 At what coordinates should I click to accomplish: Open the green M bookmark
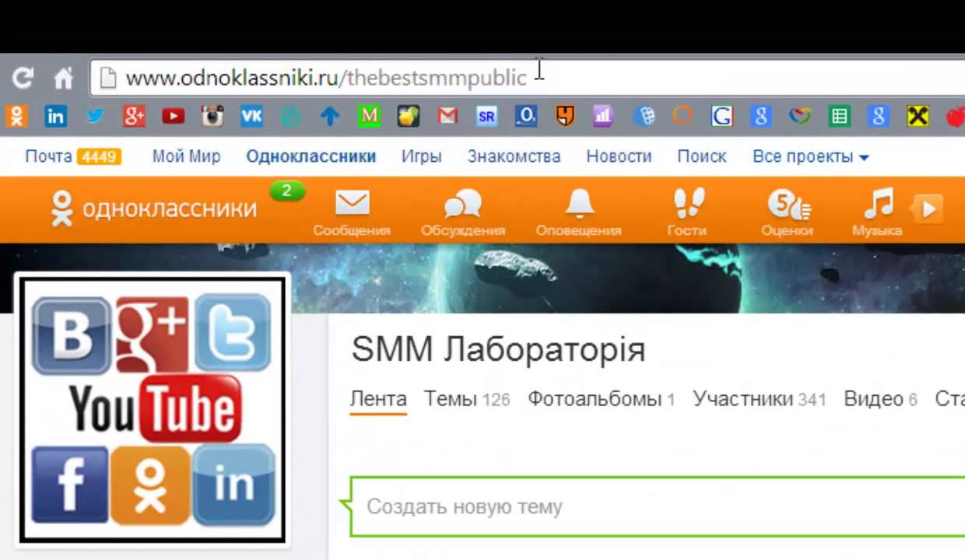pos(369,117)
